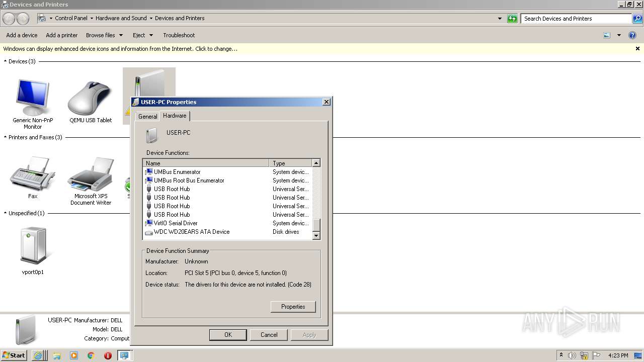Viewport: 644px width, 362px height.
Task: Select the Microsoft XPS Document Writer icon
Action: coord(91,173)
